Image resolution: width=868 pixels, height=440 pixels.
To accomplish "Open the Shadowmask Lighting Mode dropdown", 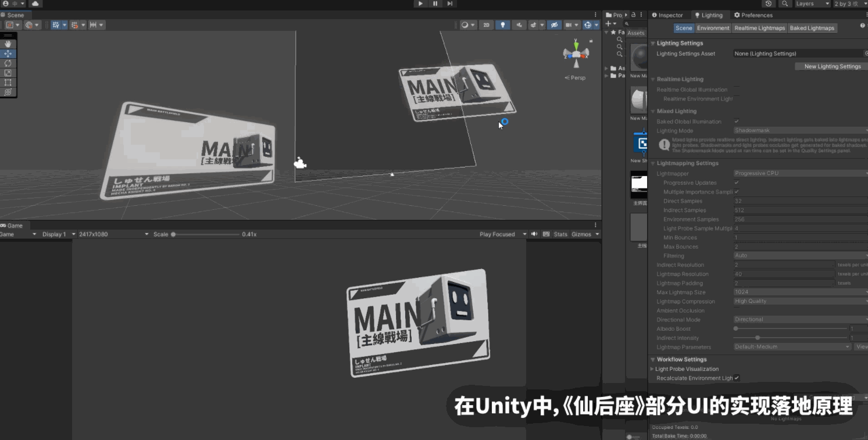I will tap(799, 130).
